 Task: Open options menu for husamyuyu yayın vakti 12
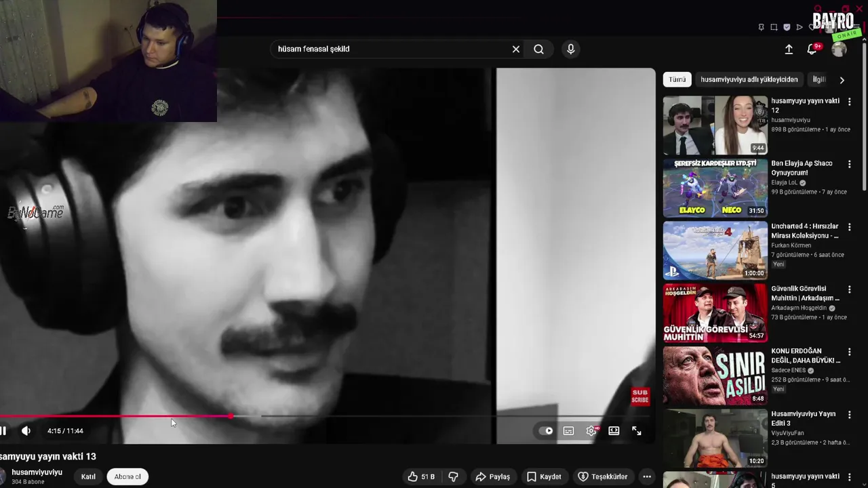click(849, 102)
